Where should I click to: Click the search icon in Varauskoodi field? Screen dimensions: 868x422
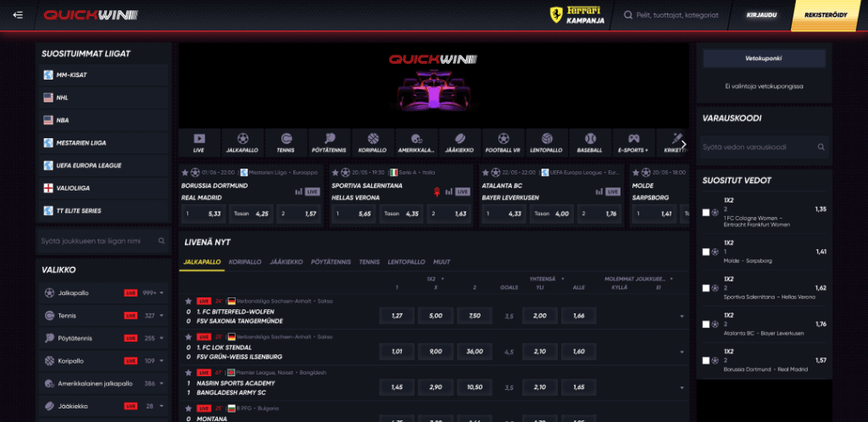click(821, 147)
